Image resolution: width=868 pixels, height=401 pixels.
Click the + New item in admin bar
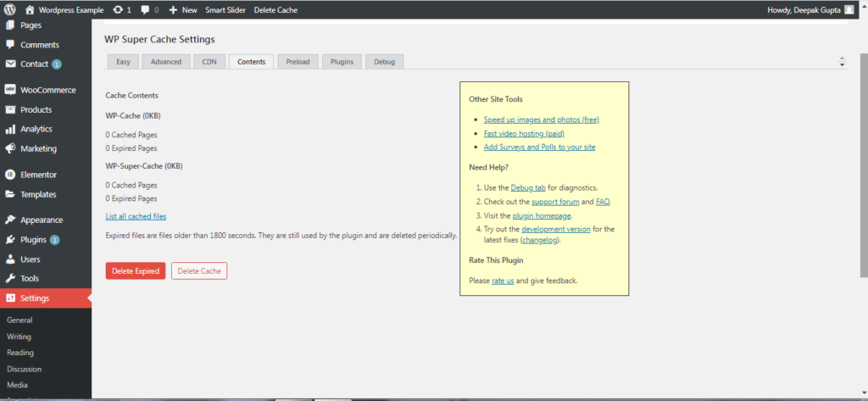coord(182,10)
